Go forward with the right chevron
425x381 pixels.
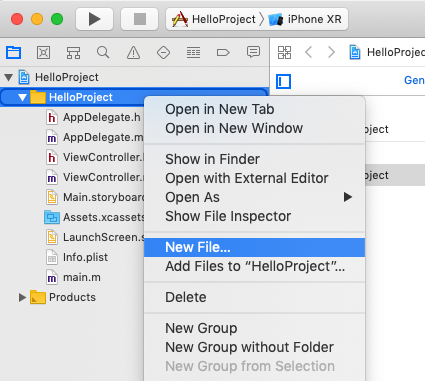331,52
